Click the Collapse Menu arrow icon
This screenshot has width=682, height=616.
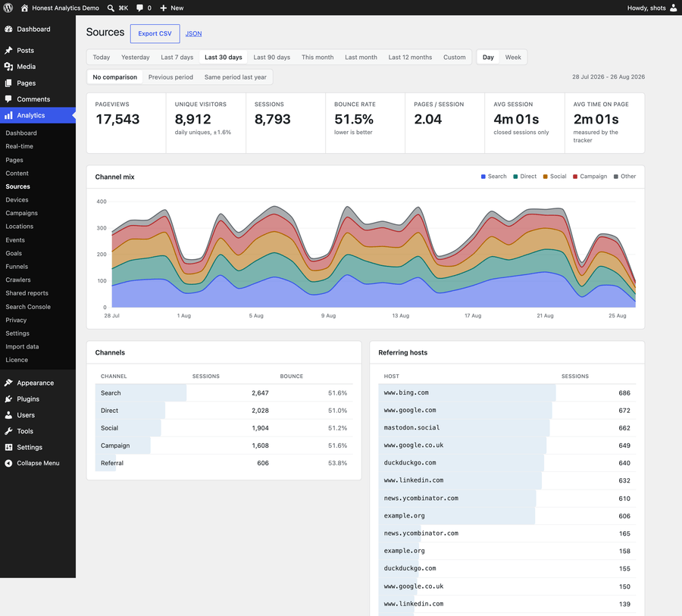[8, 463]
